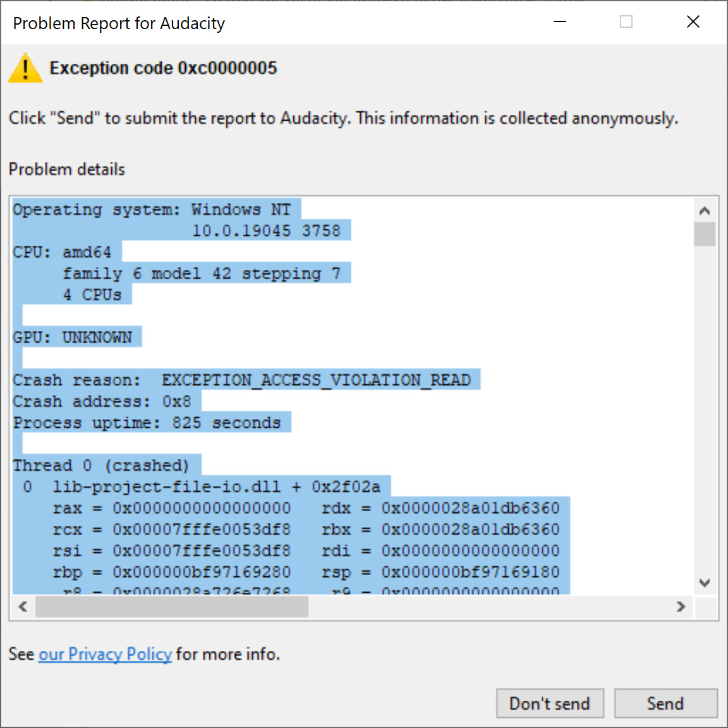Click the Thread 0 crashed entry

(106, 465)
